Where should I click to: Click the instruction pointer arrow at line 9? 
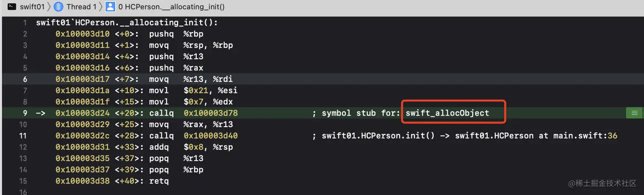[40, 113]
